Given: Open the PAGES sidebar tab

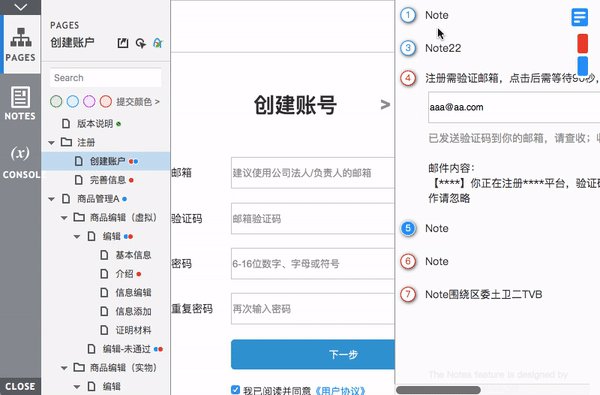Looking at the screenshot, I should 20,44.
